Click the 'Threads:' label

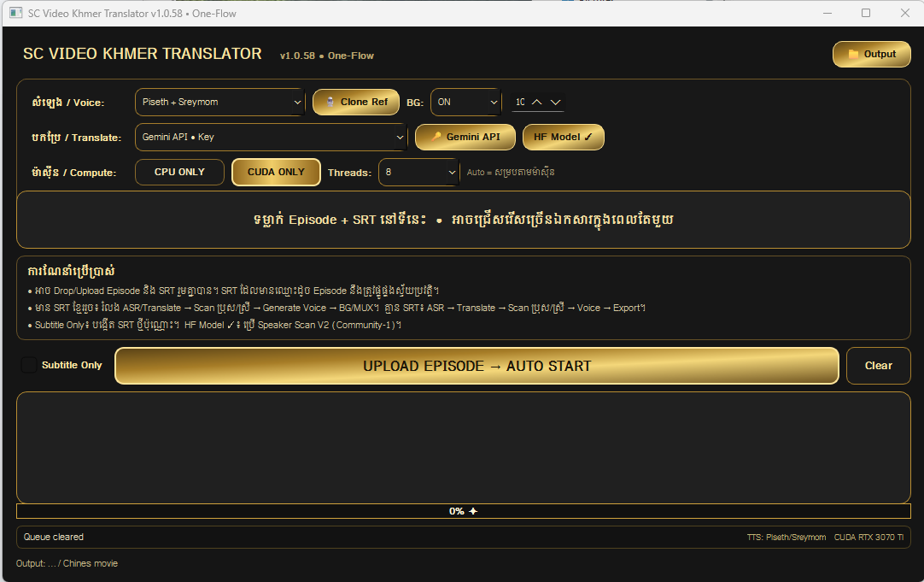click(x=349, y=173)
